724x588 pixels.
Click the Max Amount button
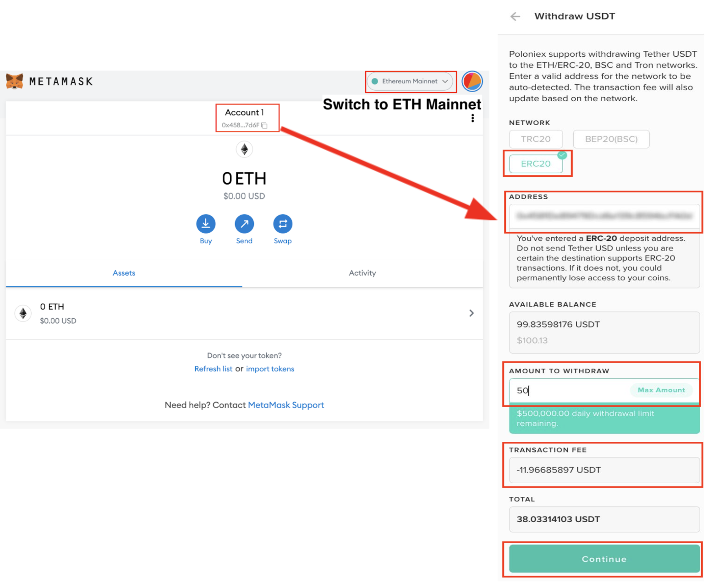pyautogui.click(x=661, y=390)
